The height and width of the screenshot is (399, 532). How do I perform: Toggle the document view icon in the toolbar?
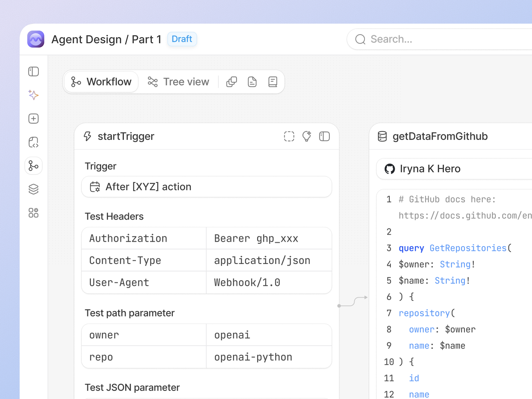point(252,82)
